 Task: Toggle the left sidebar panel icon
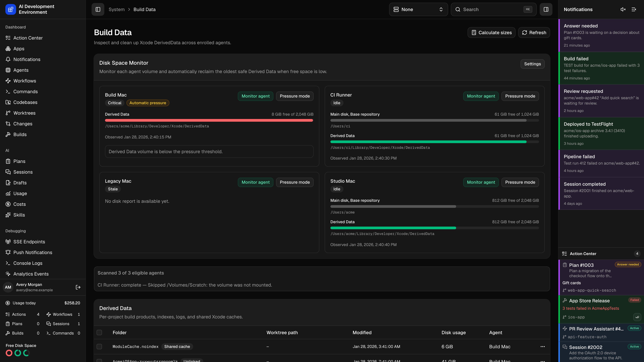[98, 10]
